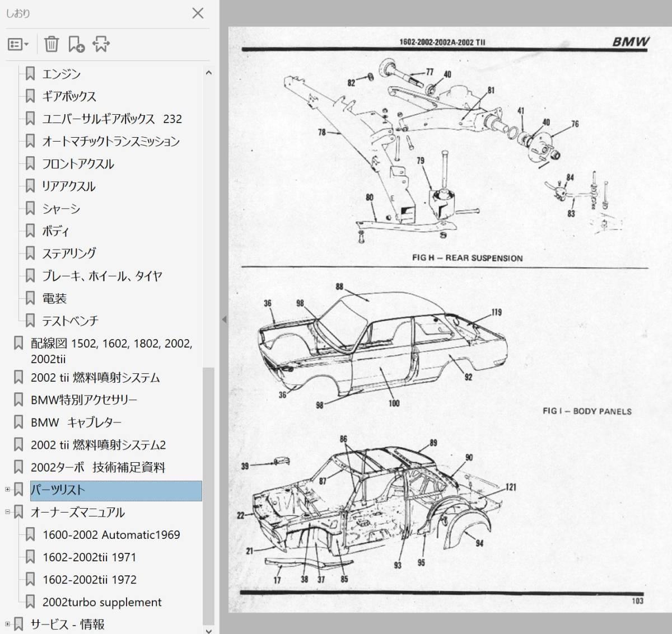
Task: Find the current bookmark
Action: [x=101, y=44]
